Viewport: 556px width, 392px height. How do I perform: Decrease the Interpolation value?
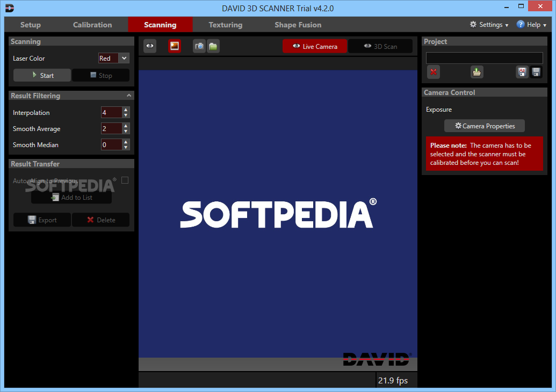pos(126,115)
